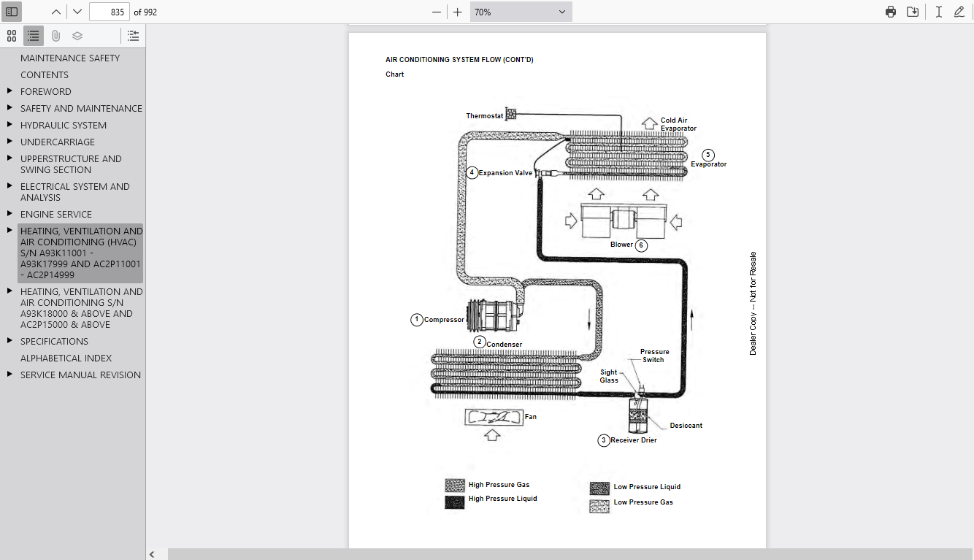Image resolution: width=974 pixels, height=560 pixels.
Task: Click the Thermostat label in diagram
Action: point(485,116)
